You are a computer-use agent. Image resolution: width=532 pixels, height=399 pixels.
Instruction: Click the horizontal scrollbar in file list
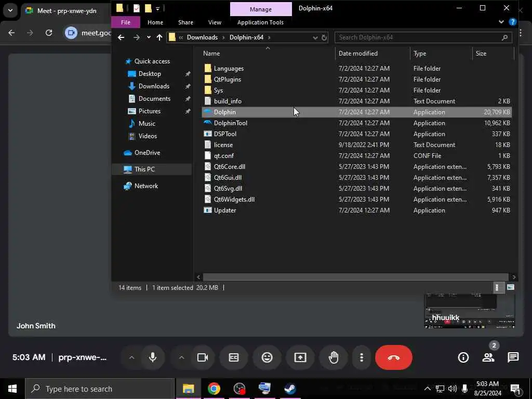355,277
